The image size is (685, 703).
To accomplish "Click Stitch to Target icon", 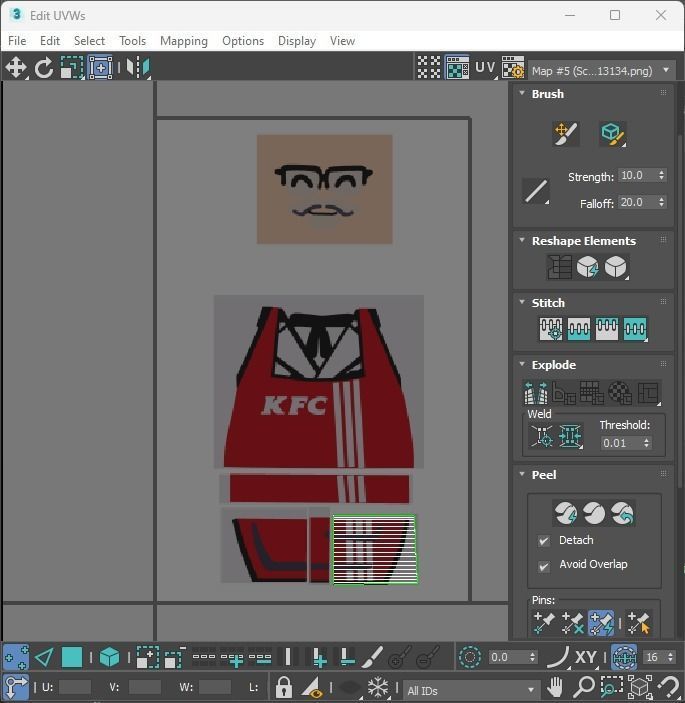I will pyautogui.click(x=551, y=329).
